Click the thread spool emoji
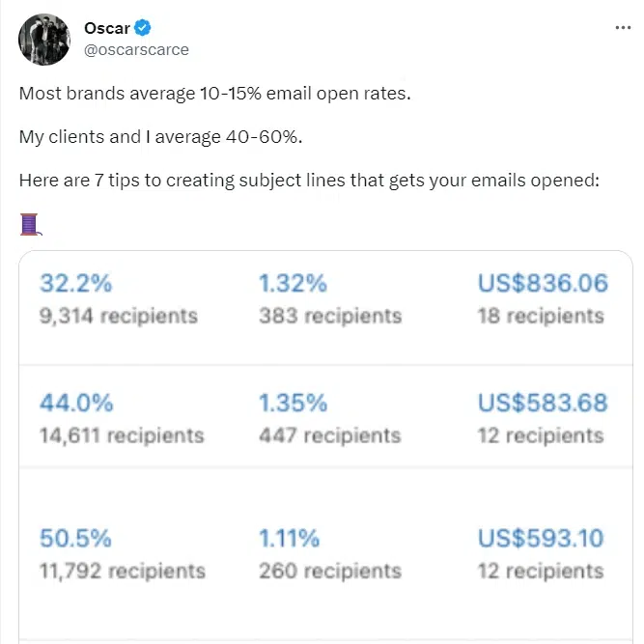644x644 pixels. 31,224
